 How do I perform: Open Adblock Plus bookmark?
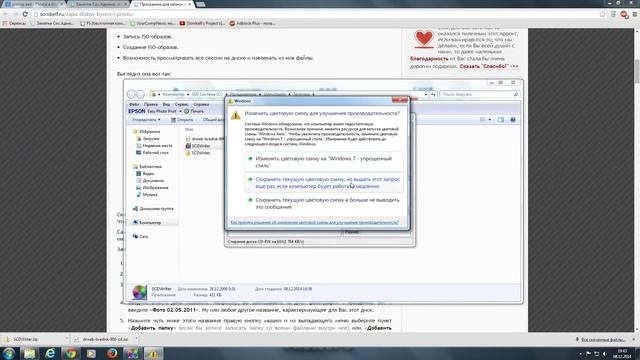pyautogui.click(x=252, y=23)
